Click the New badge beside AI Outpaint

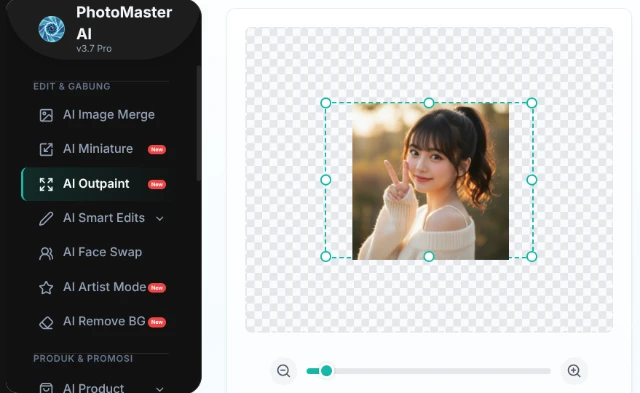pos(157,184)
